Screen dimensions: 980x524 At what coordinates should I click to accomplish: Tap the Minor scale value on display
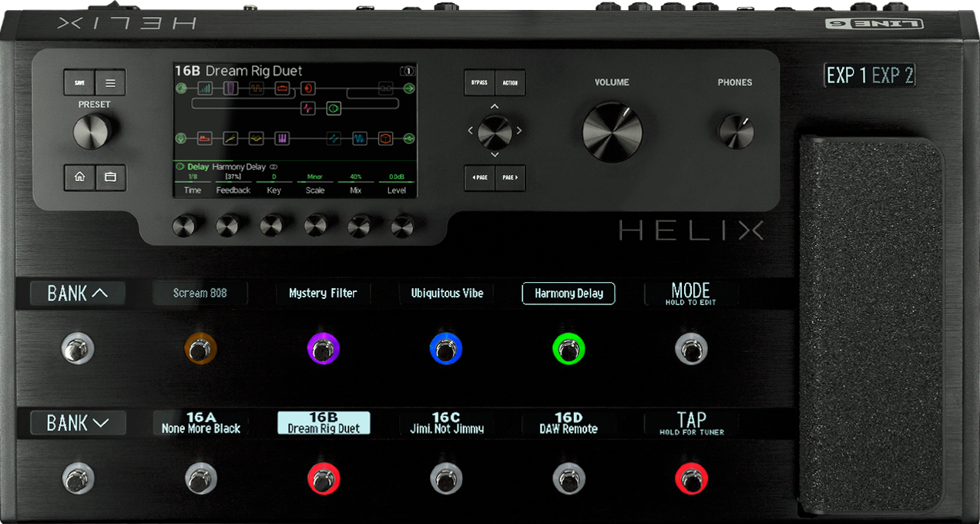pyautogui.click(x=315, y=176)
